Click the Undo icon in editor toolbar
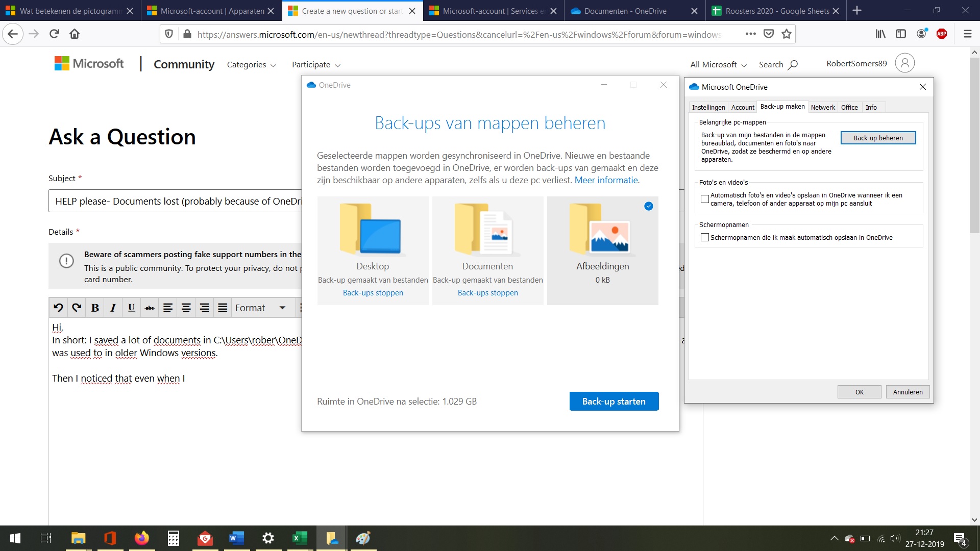Viewport: 980px width, 551px height. (58, 308)
